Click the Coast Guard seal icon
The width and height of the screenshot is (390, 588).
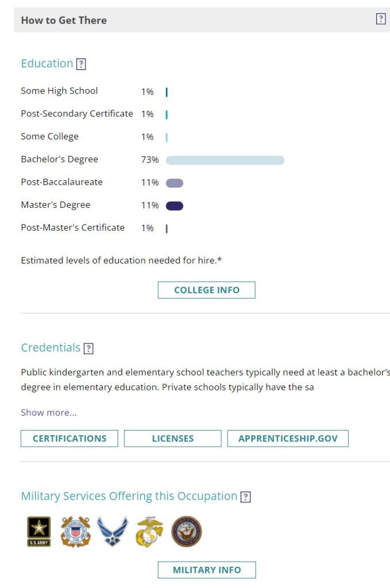pos(76,531)
